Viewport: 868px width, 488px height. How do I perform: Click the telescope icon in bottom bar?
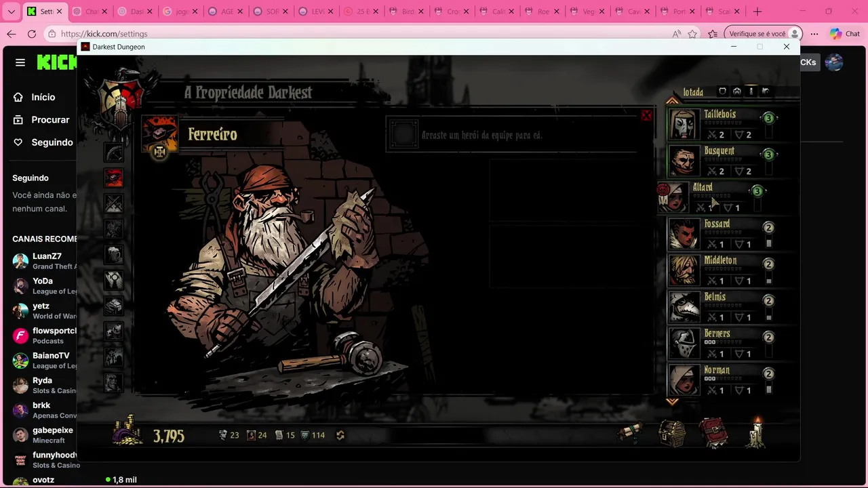(x=630, y=433)
